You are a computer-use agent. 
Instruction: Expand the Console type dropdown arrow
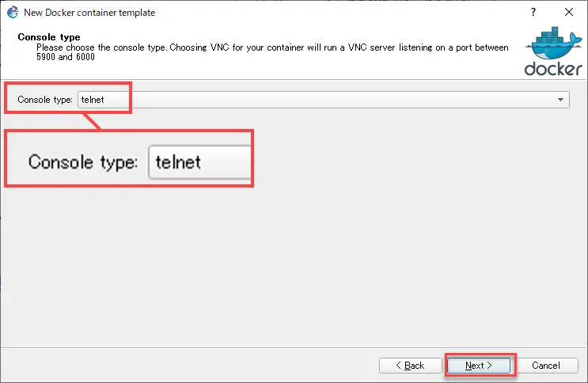point(560,100)
